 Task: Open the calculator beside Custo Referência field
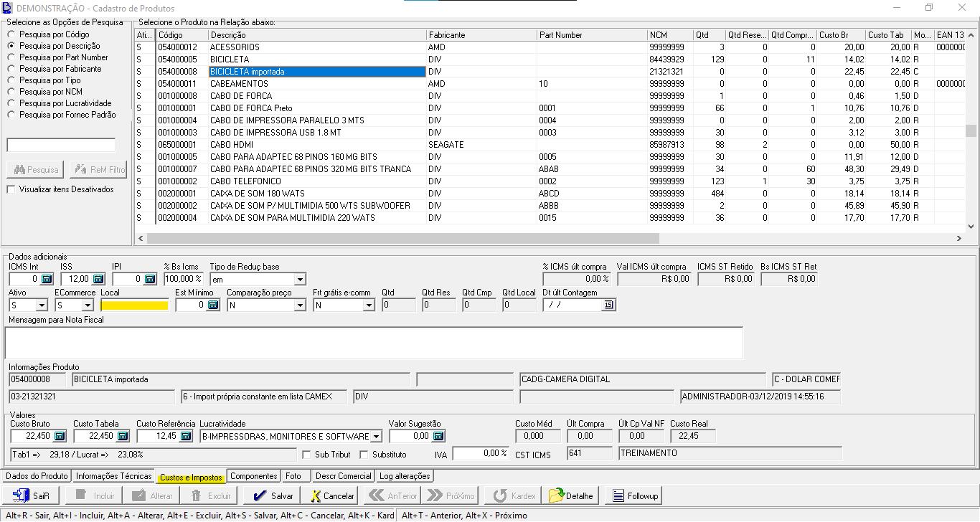coord(186,436)
